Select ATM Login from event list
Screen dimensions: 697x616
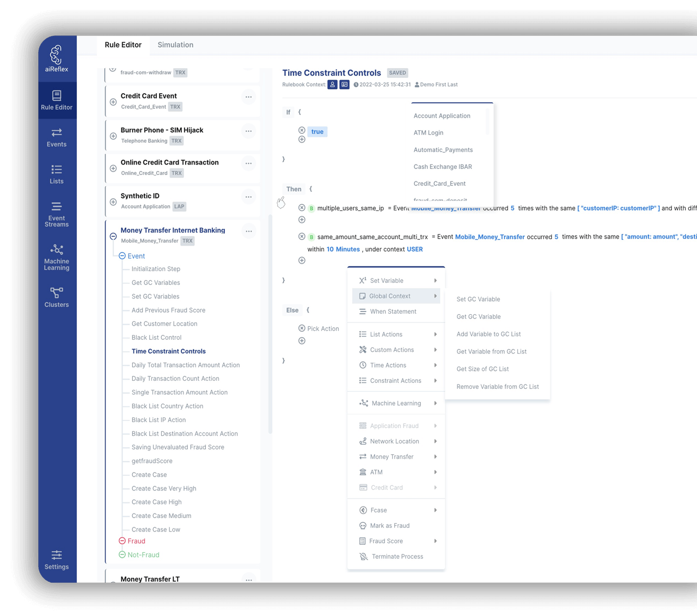pyautogui.click(x=428, y=133)
